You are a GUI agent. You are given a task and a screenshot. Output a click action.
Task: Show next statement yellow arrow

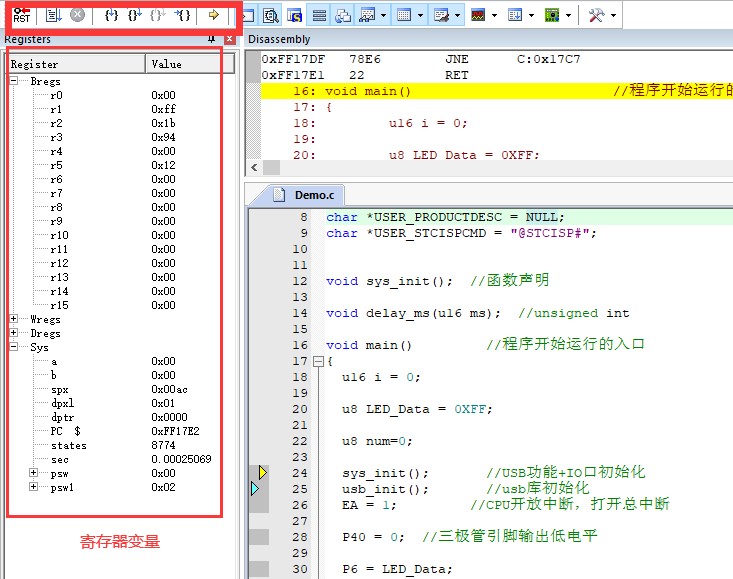(214, 15)
